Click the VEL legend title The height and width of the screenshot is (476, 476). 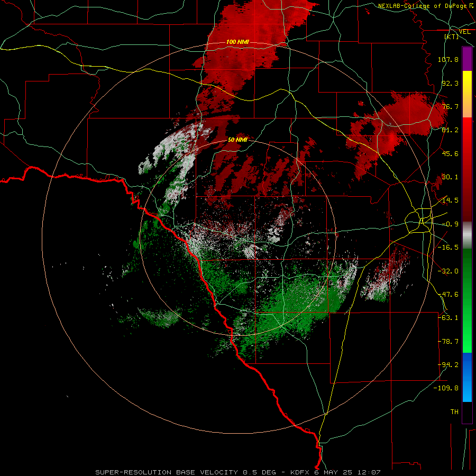(464, 32)
